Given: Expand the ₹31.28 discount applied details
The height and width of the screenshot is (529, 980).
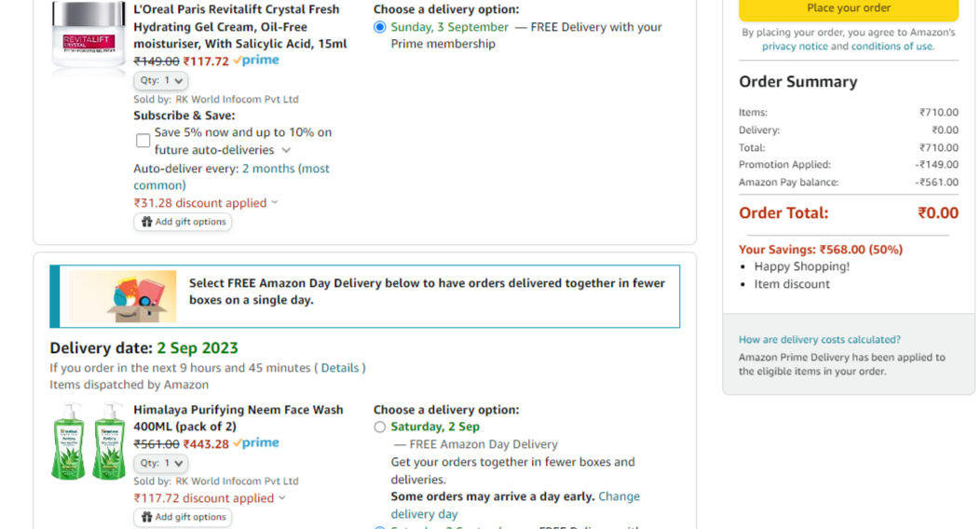Looking at the screenshot, I should pos(206,203).
